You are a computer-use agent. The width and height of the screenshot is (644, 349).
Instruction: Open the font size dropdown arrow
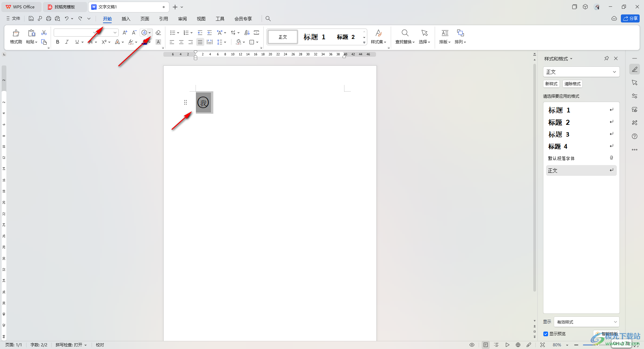click(x=115, y=33)
